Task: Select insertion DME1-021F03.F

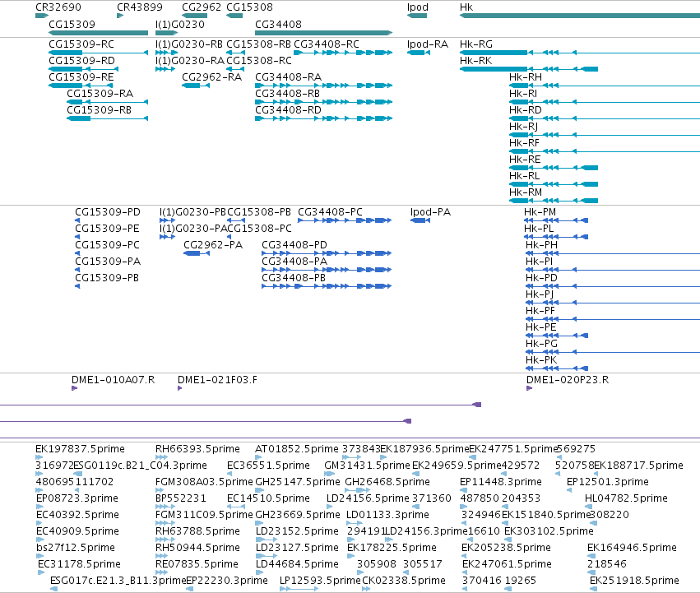Action: tap(217, 380)
